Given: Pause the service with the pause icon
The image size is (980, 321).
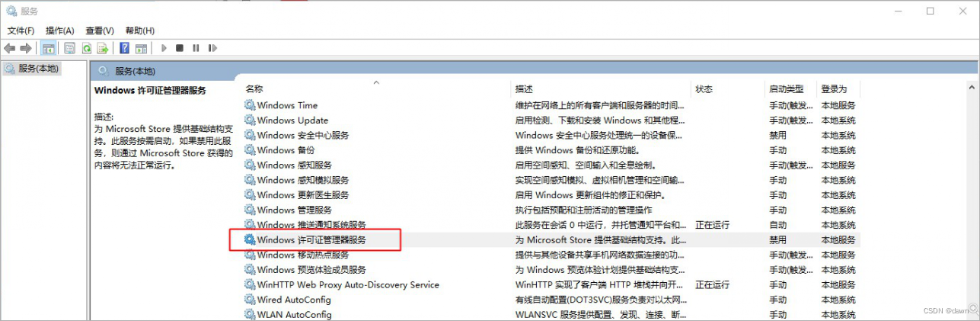Looking at the screenshot, I should 196,48.
